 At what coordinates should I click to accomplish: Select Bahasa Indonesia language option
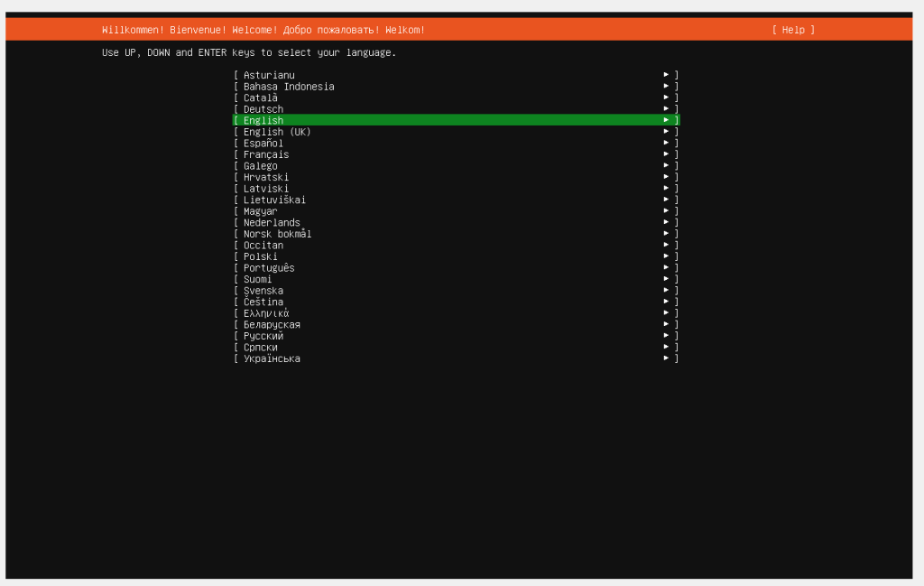click(289, 87)
